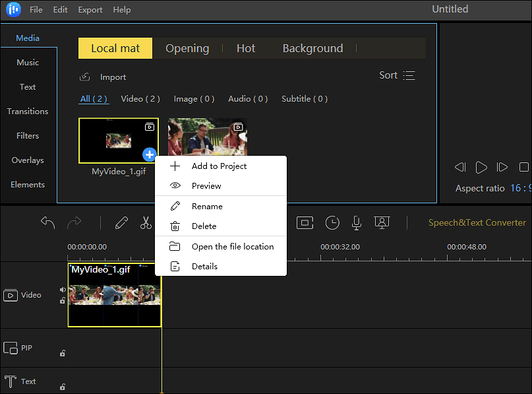Click the Text track T icon
Image resolution: width=532 pixels, height=394 pixels.
pos(11,381)
